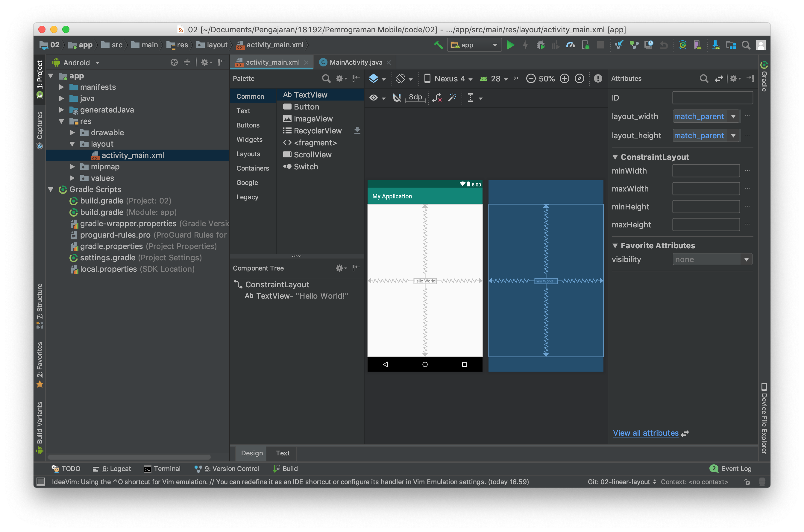Click the Profile app icon

pos(570,45)
